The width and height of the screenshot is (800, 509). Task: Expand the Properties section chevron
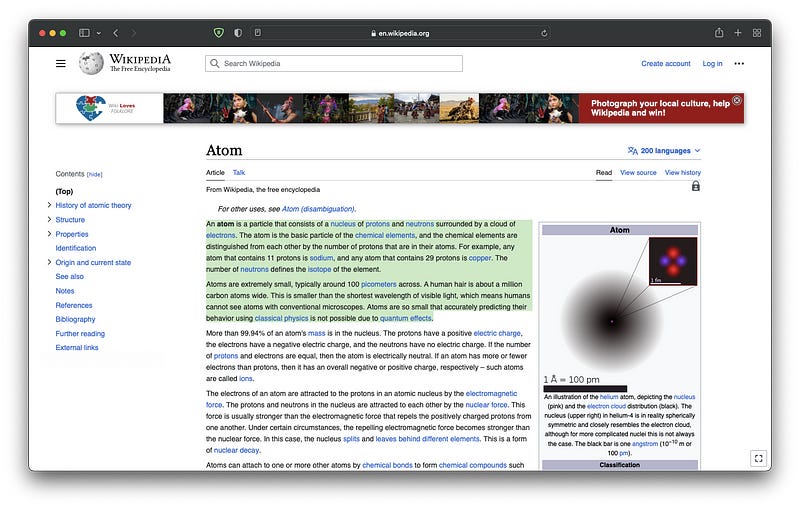pyautogui.click(x=49, y=234)
